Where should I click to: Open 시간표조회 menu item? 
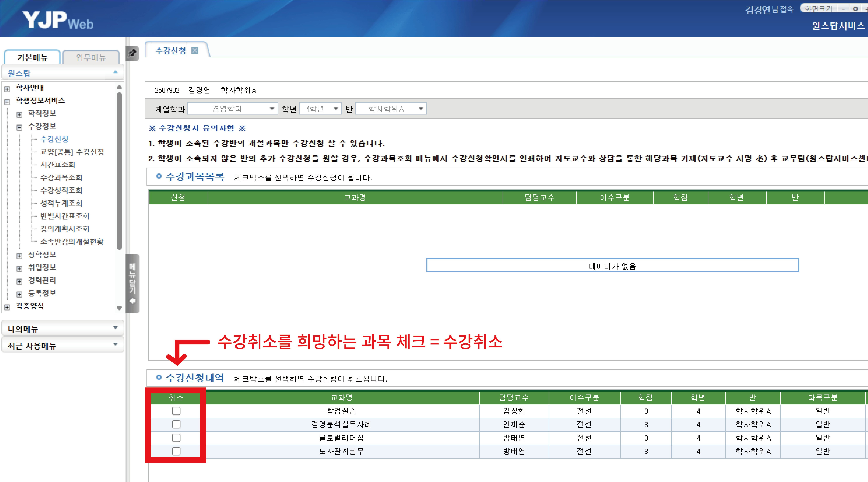pyautogui.click(x=58, y=165)
